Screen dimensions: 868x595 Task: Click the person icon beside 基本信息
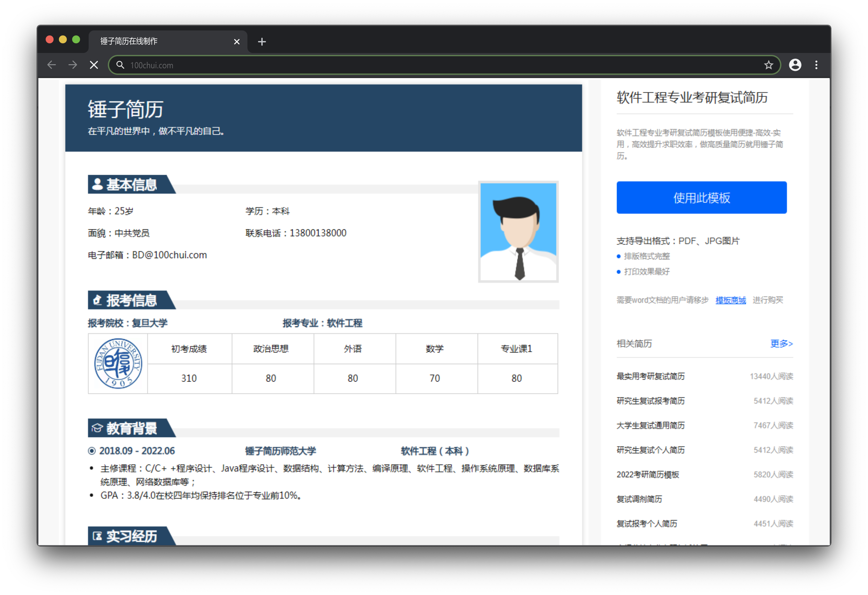[98, 184]
